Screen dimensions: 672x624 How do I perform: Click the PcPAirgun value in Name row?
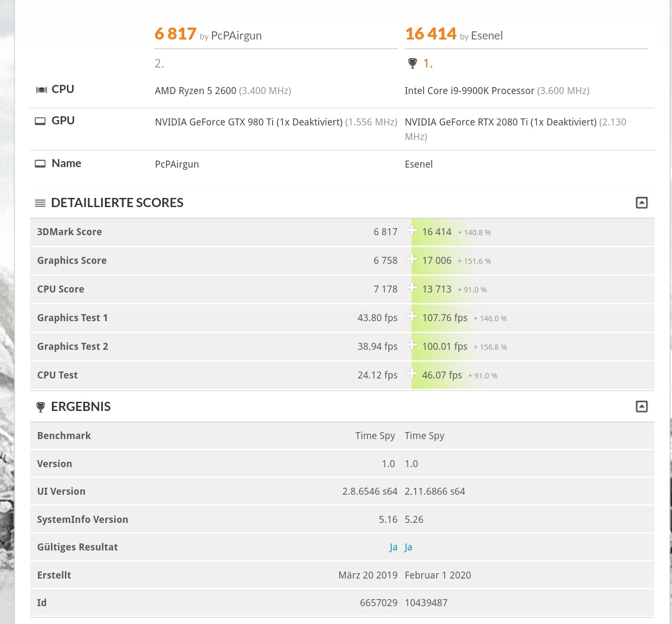pos(177,164)
